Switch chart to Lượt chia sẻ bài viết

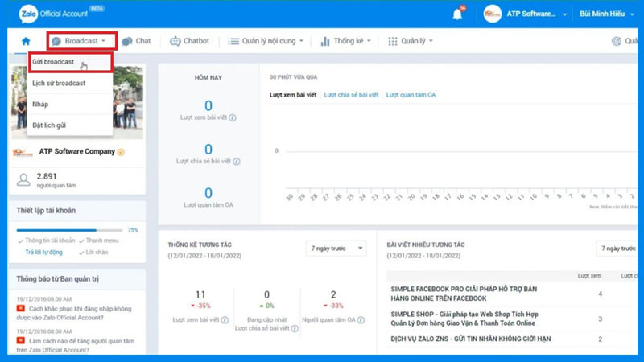[x=351, y=95]
